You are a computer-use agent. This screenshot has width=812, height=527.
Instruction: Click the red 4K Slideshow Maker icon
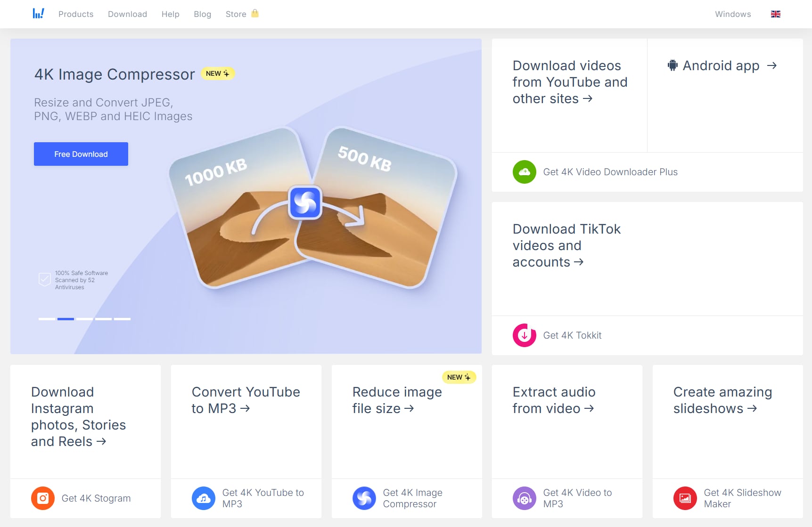[685, 498]
